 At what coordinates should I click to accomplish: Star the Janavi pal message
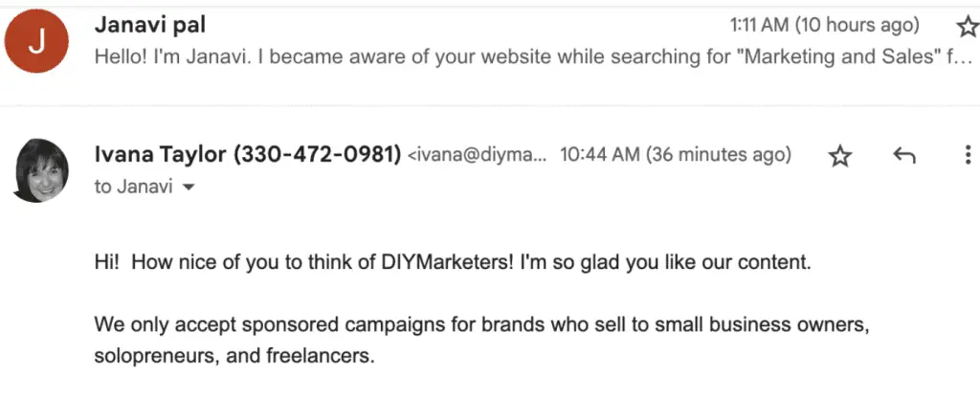pyautogui.click(x=966, y=25)
